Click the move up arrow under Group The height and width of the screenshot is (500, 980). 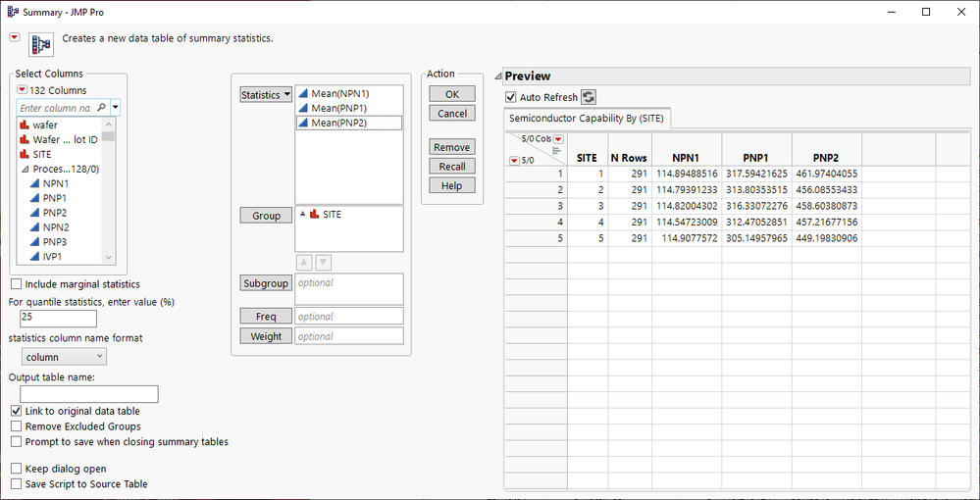tap(304, 263)
